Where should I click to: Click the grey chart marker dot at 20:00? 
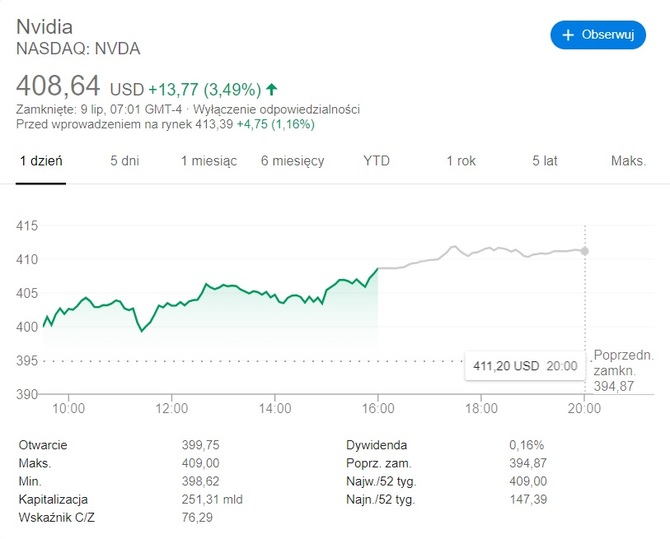coord(585,251)
